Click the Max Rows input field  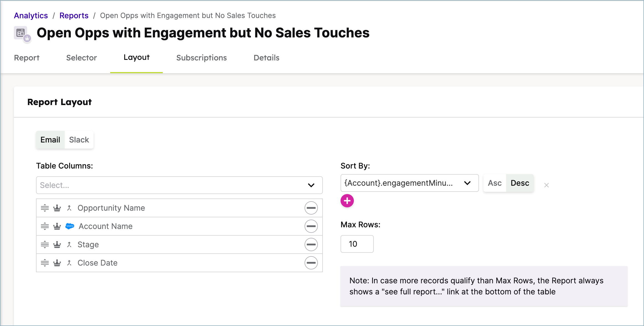click(x=357, y=244)
